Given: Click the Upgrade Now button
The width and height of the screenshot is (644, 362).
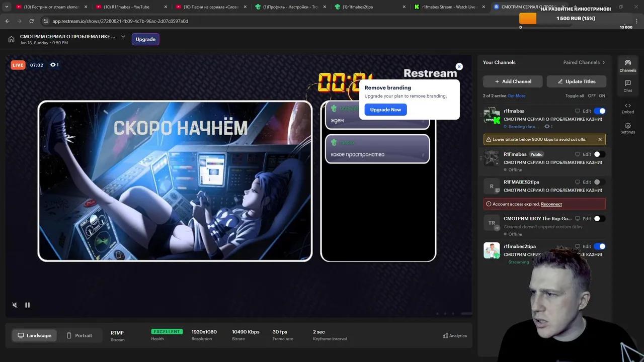Looking at the screenshot, I should coord(385,110).
